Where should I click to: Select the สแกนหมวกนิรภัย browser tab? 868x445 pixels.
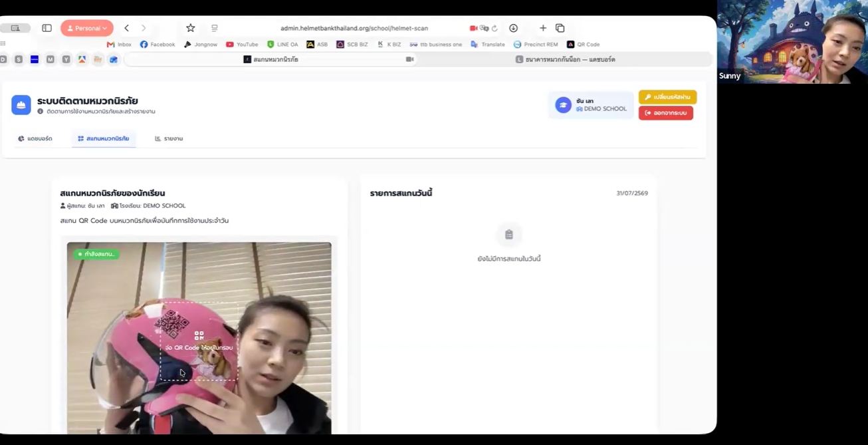pyautogui.click(x=271, y=59)
